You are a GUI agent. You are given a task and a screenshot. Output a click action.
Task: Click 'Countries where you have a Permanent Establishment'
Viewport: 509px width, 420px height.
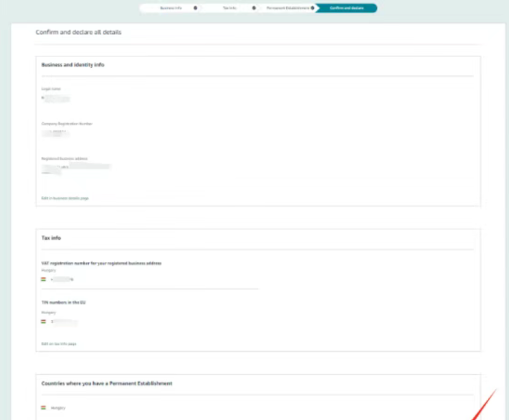click(x=107, y=383)
